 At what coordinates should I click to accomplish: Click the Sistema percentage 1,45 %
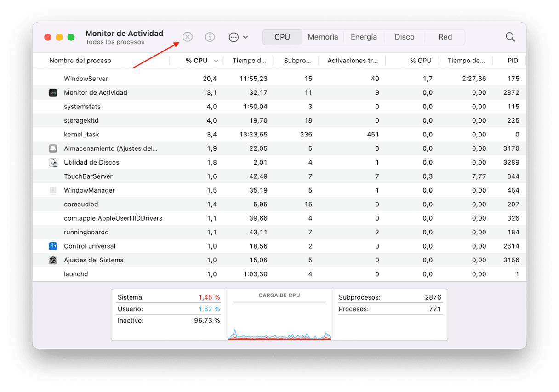click(209, 297)
